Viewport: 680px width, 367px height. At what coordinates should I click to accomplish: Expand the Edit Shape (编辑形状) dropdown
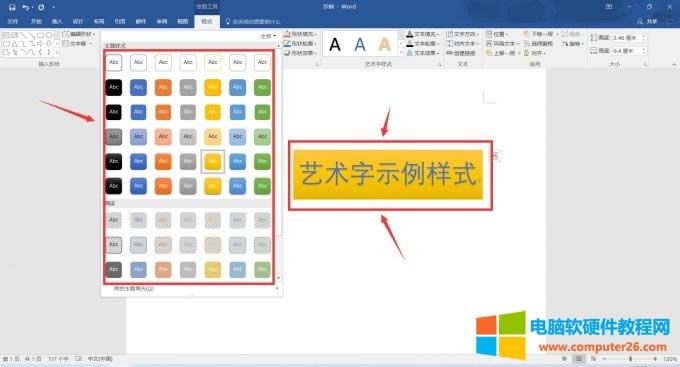coord(79,34)
